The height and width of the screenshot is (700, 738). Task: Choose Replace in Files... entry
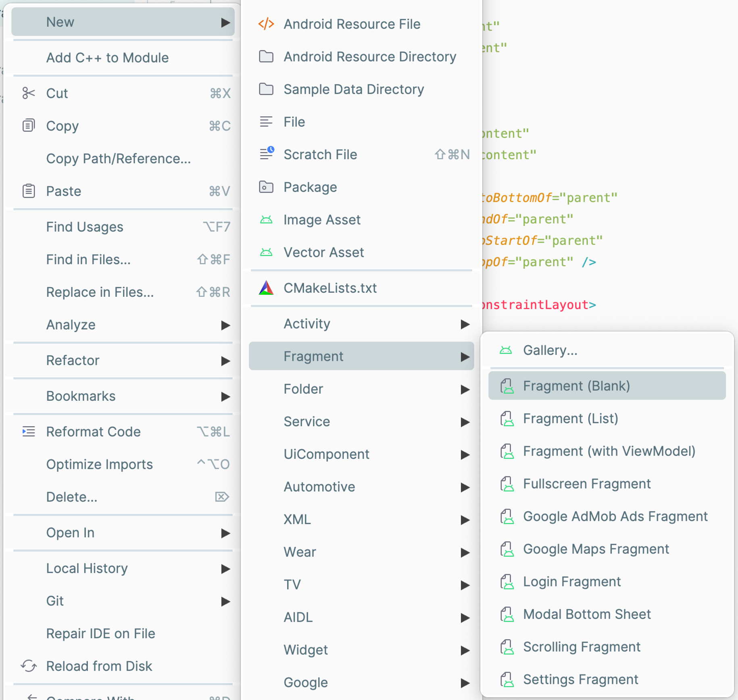tap(123, 292)
